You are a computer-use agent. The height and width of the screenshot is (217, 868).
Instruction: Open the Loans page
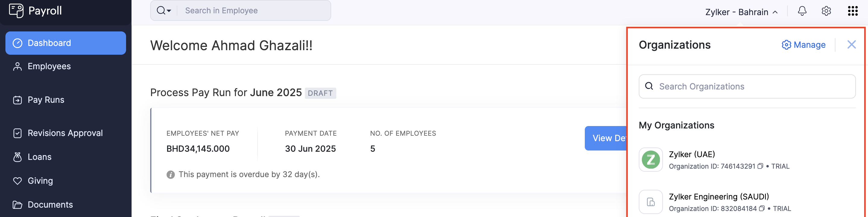tap(39, 157)
